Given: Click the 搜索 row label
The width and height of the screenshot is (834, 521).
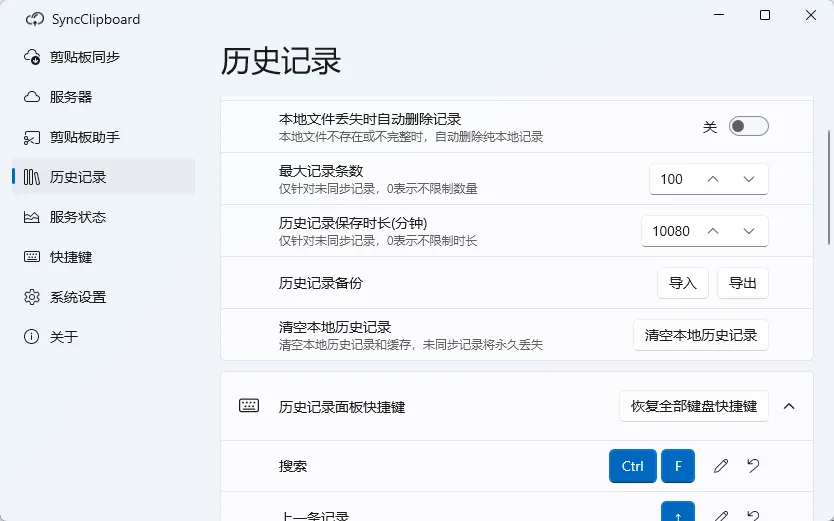Looking at the screenshot, I should 293,466.
